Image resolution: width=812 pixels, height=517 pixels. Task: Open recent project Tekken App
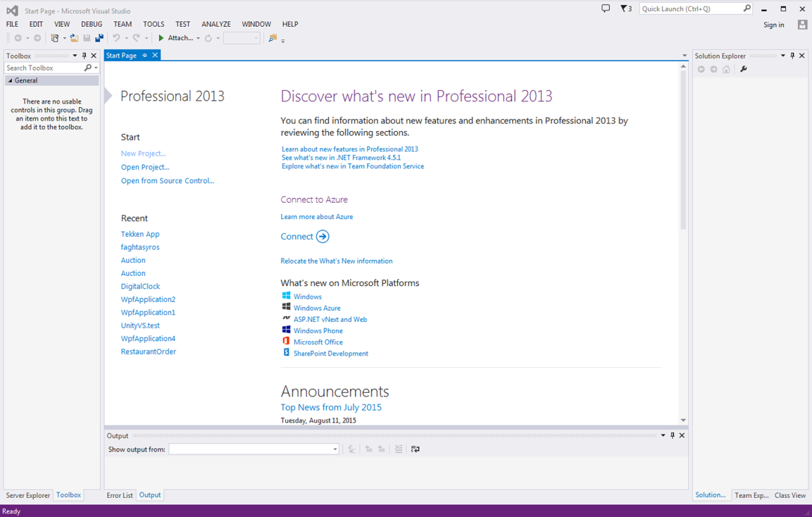[x=140, y=234]
